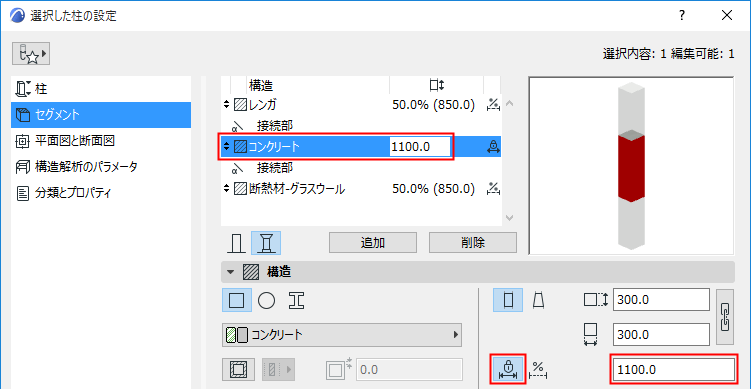Click the 構造 column header
Image resolution: width=751 pixels, height=389 pixels.
(x=261, y=86)
